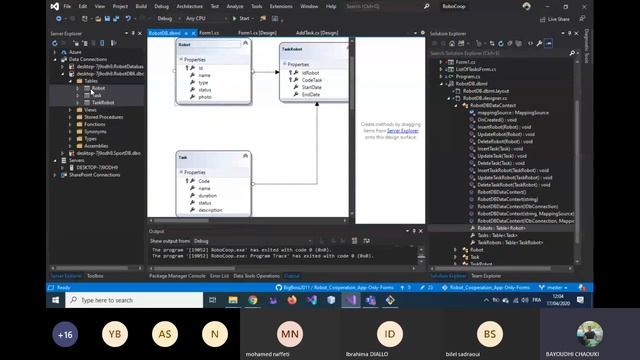This screenshot has height=360, width=640.
Task: Expand the Views folder in Server Explorer
Action: [70, 110]
